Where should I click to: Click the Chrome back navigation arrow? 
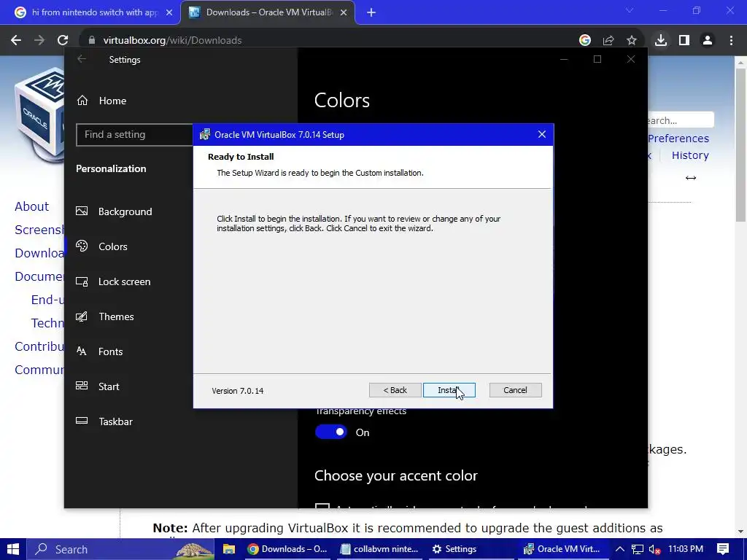click(x=16, y=41)
